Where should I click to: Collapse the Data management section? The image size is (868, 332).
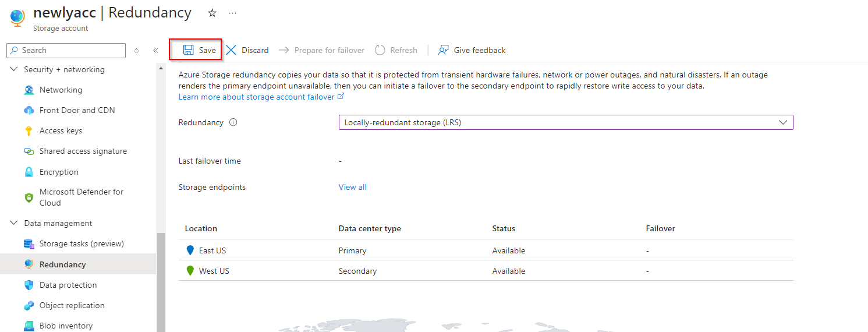tap(14, 224)
